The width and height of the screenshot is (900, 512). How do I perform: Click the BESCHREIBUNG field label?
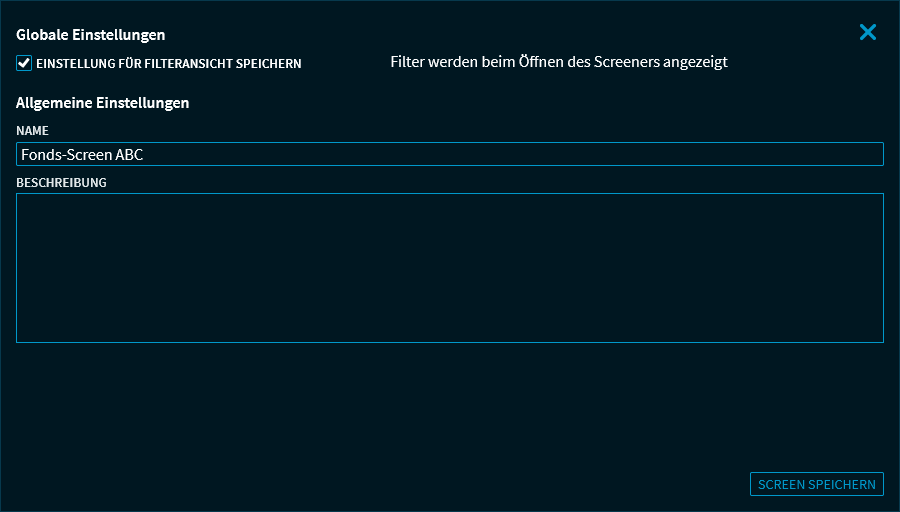click(x=61, y=182)
